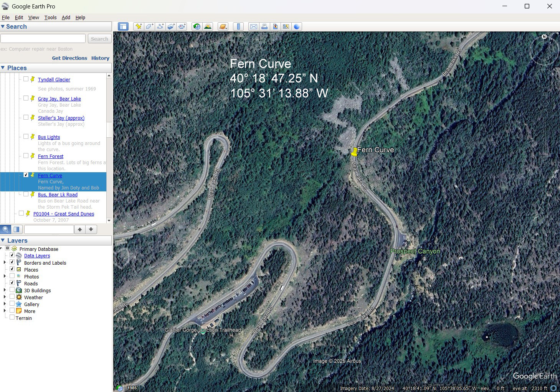Uncheck the Roads layer
Screen dimensions: 560x392
click(12, 283)
